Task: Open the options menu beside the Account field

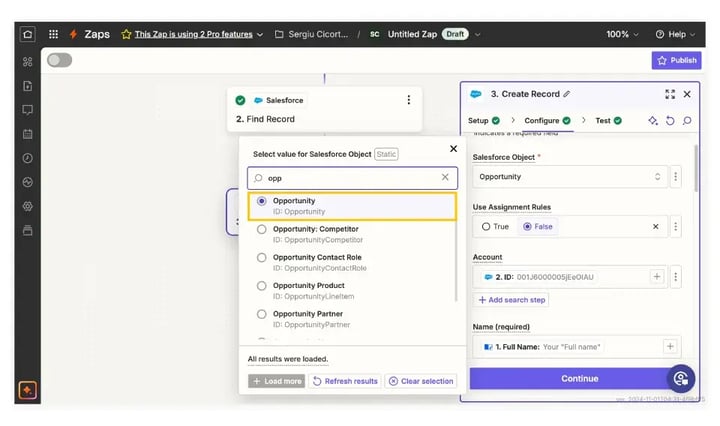Action: [x=675, y=277]
